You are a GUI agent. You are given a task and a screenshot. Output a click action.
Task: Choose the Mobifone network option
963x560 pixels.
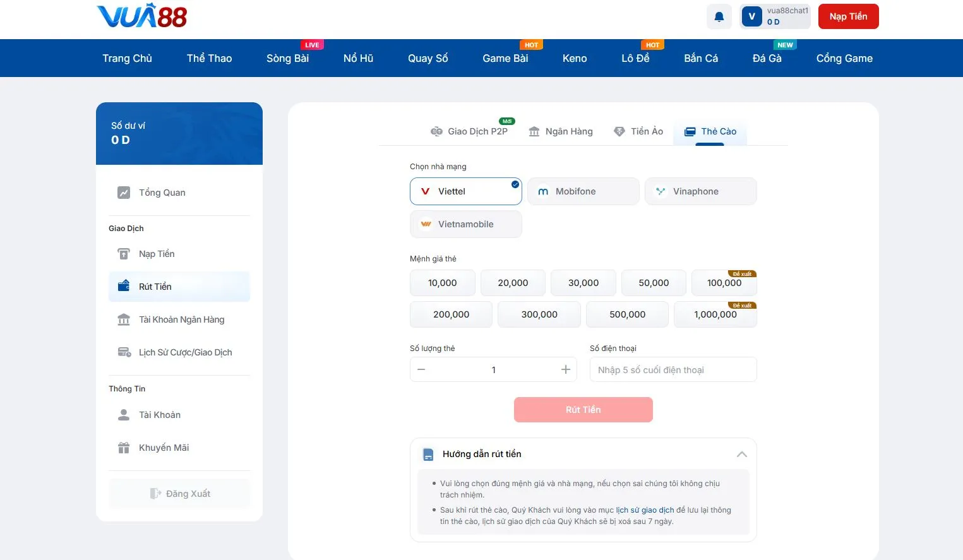point(583,191)
